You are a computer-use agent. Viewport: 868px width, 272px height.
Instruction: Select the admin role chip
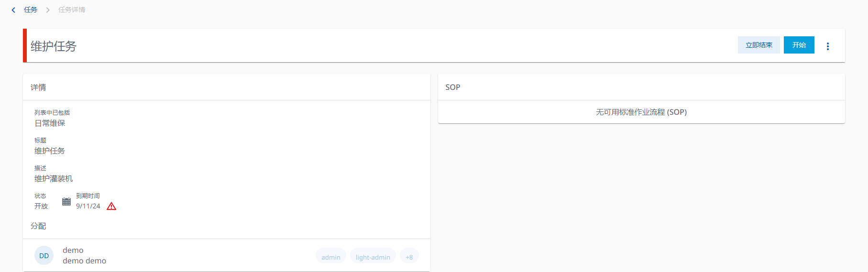click(331, 257)
